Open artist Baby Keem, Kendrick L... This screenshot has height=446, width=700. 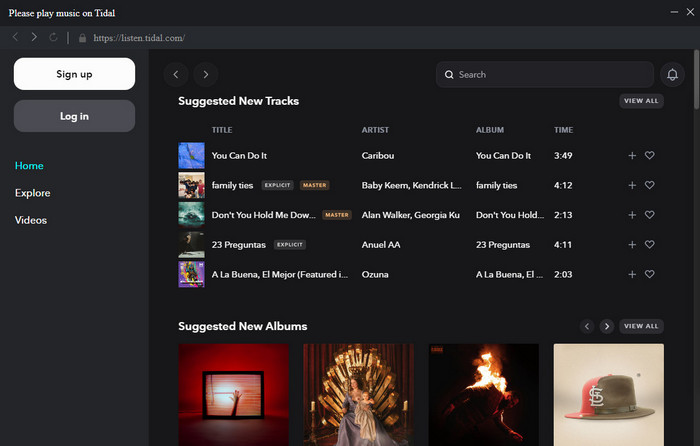pos(412,185)
